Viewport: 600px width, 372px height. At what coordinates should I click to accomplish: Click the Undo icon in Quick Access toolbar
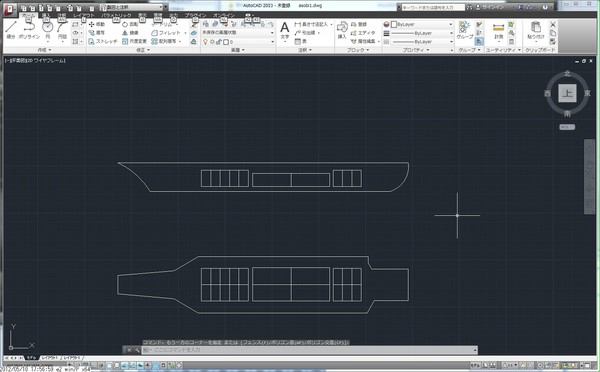pos(70,8)
